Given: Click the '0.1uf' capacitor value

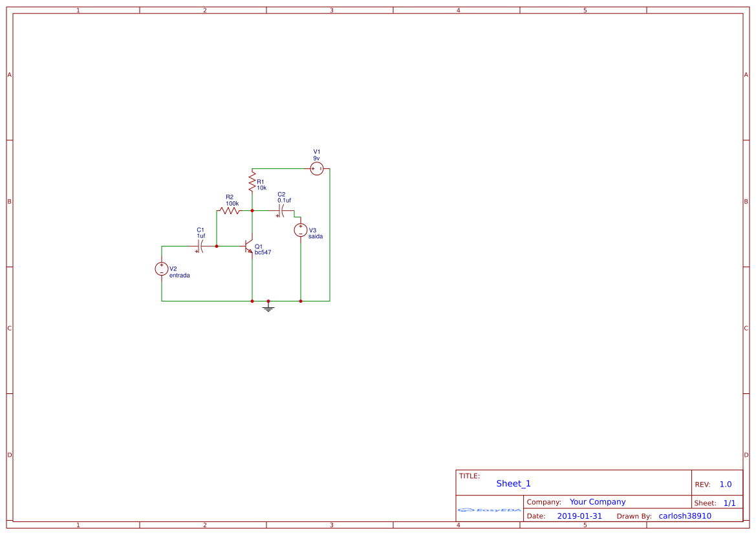Looking at the screenshot, I should coord(285,200).
